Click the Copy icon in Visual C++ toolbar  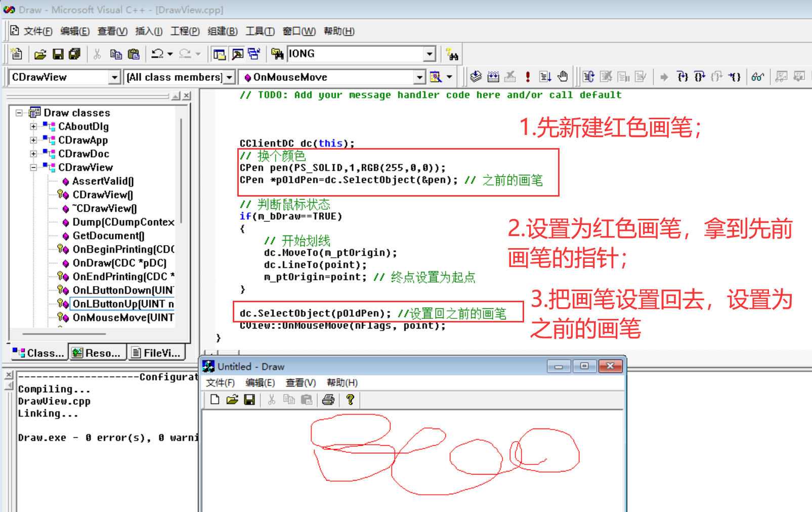116,54
